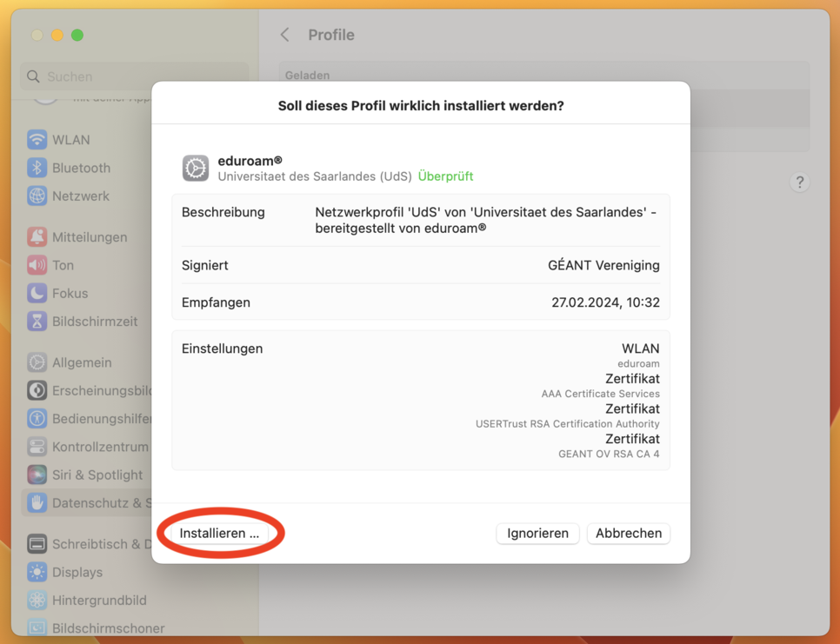Open Bildschirmschoner icon in sidebar
The height and width of the screenshot is (644, 840).
[37, 627]
